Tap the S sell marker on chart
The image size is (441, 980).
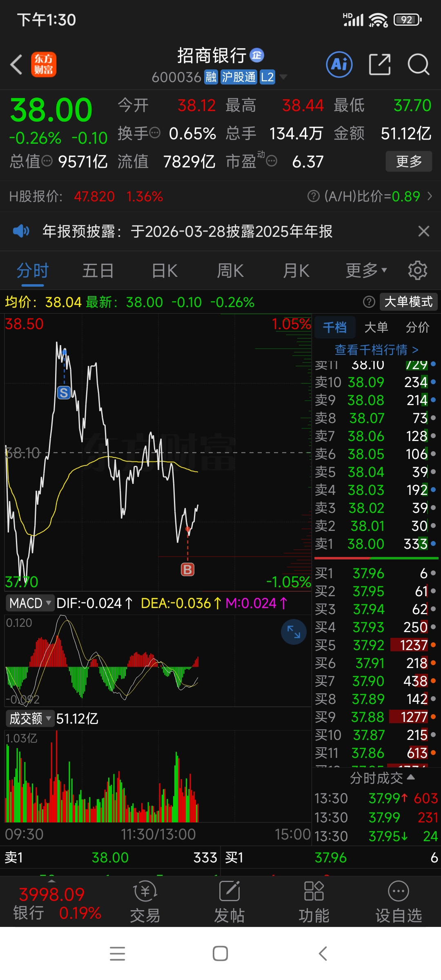pyautogui.click(x=64, y=393)
